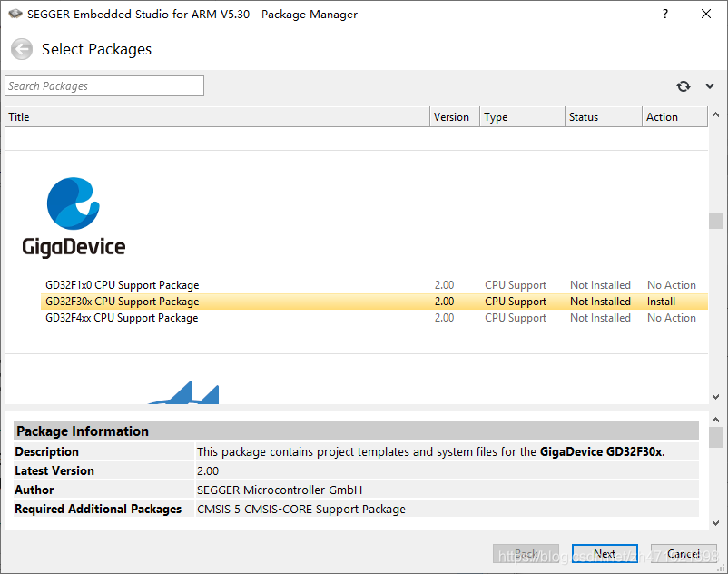Click Install action for GD32F30x package
The width and height of the screenshot is (728, 574).
[x=661, y=302]
